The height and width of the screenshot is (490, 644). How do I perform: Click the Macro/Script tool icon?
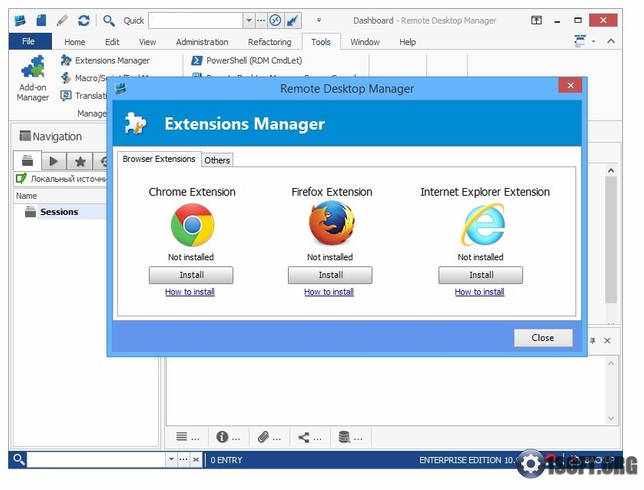tap(65, 78)
